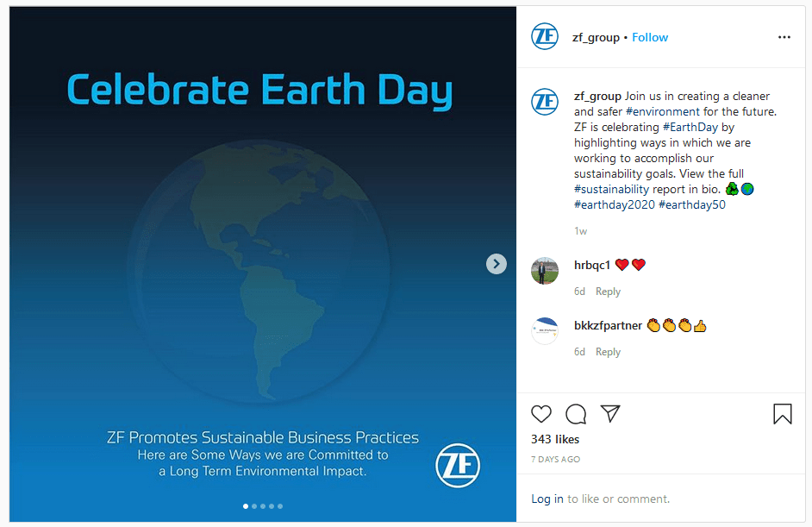
Task: Open the #EarthDay hashtag in caption
Action: (686, 127)
